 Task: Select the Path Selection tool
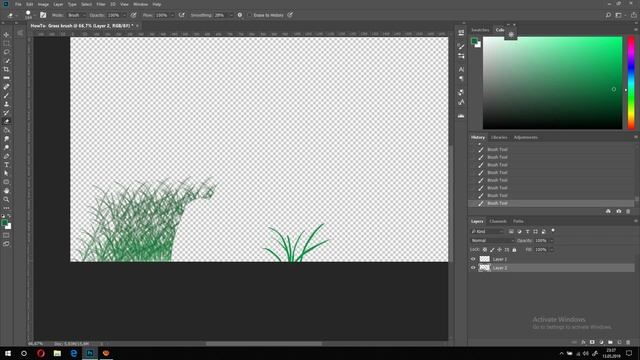click(x=7, y=173)
